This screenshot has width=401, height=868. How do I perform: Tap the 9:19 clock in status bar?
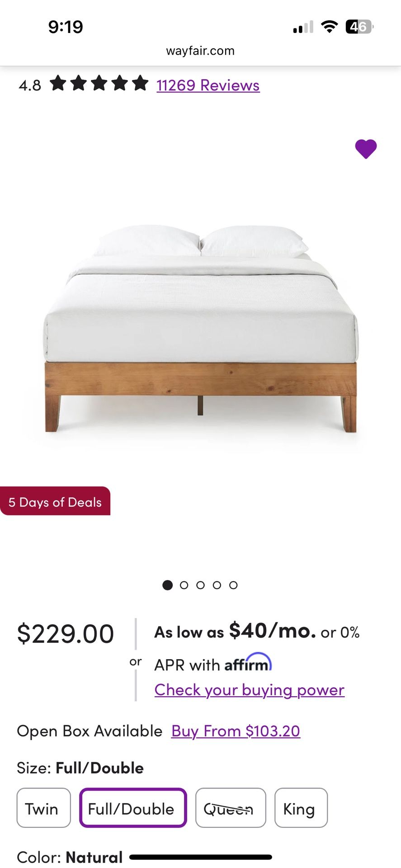click(66, 27)
